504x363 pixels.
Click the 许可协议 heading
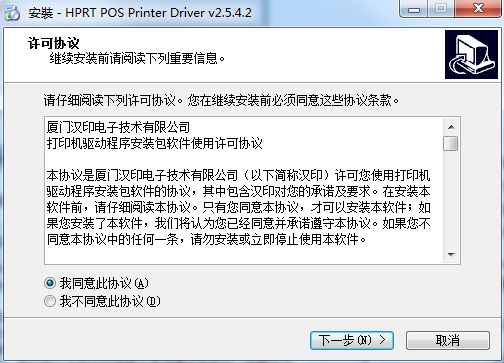(x=54, y=43)
